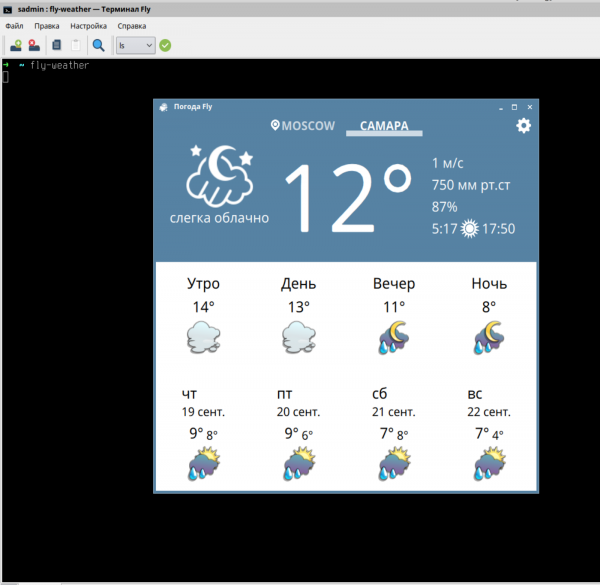Switch to the MOSCOW city tab
This screenshot has height=585, width=600.
tap(303, 127)
